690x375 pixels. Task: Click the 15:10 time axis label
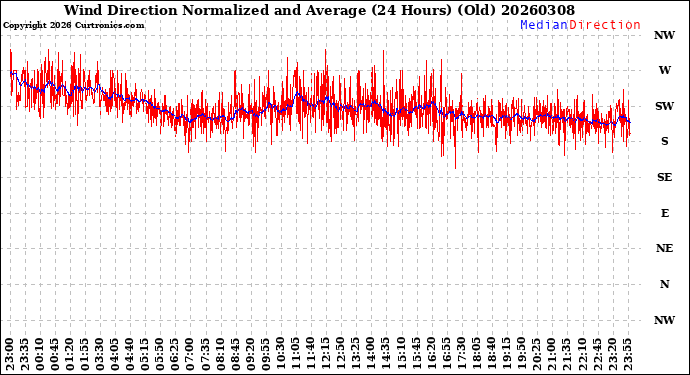click(401, 355)
